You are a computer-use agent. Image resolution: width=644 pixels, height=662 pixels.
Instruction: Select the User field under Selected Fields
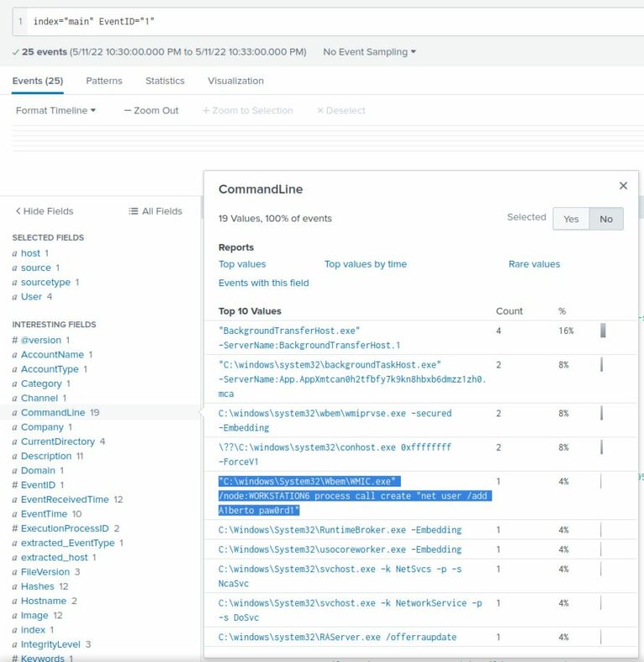click(x=32, y=297)
